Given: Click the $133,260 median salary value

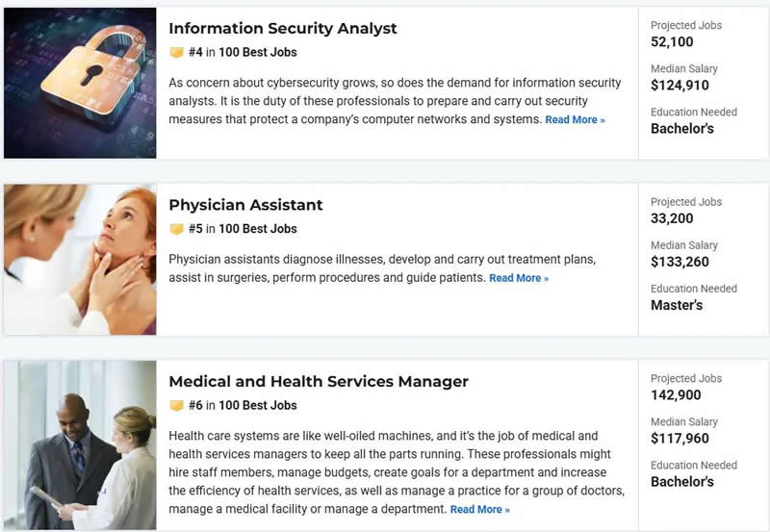Looking at the screenshot, I should 686,262.
